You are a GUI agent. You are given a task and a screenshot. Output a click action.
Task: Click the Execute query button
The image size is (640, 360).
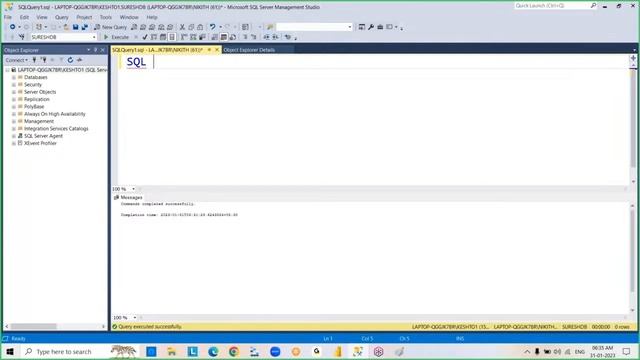tap(116, 37)
